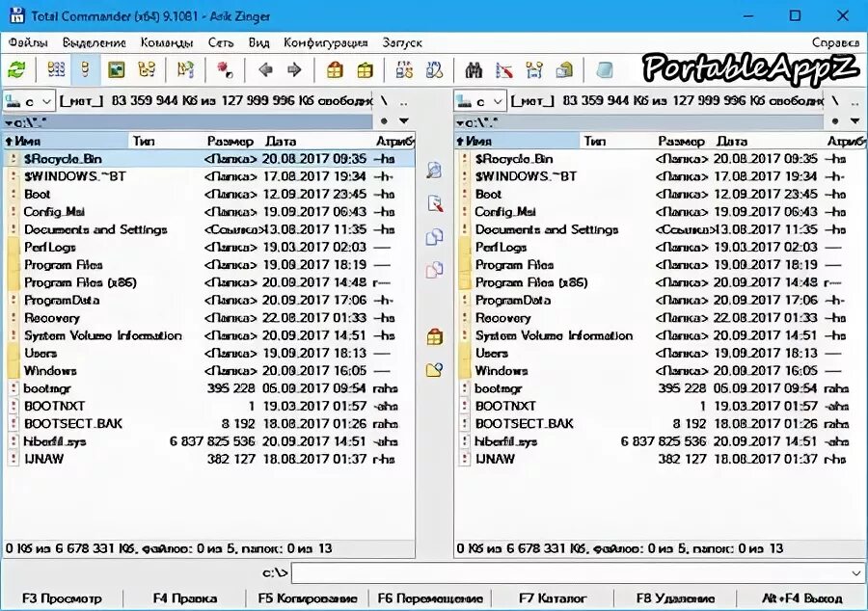Go to root in left panel
This screenshot has height=611, width=868.
coord(384,101)
